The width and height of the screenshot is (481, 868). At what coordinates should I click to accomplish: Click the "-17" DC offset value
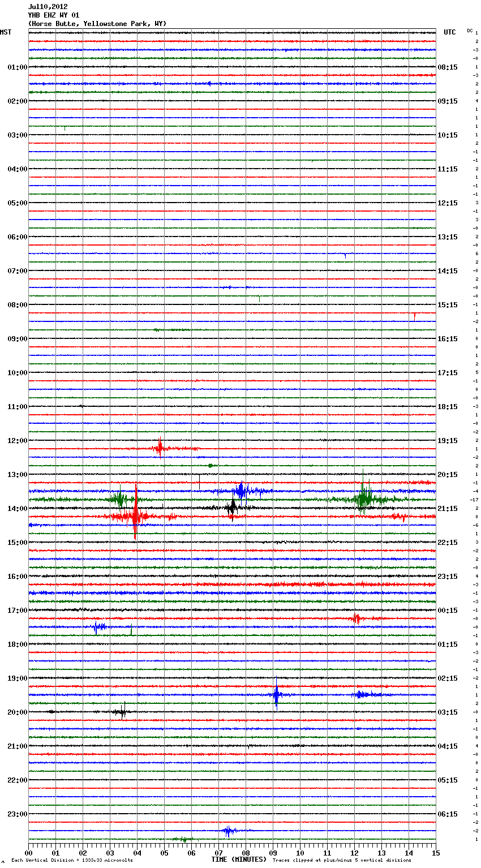pos(474,500)
